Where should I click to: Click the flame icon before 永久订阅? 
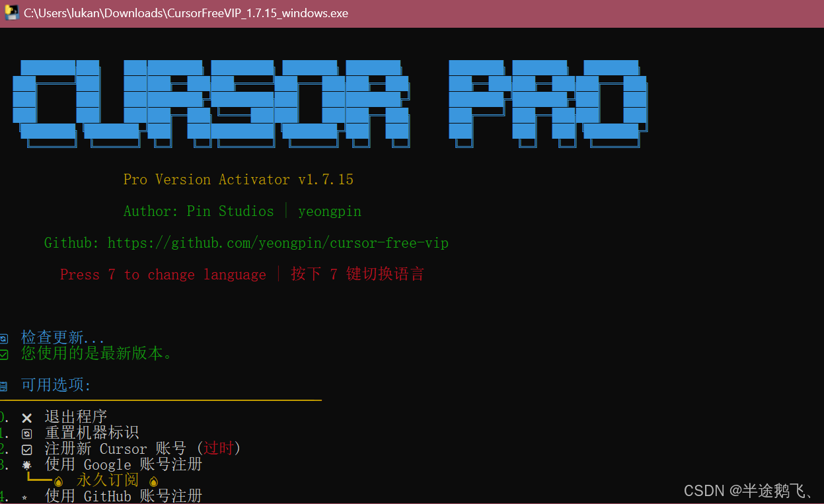click(x=59, y=482)
